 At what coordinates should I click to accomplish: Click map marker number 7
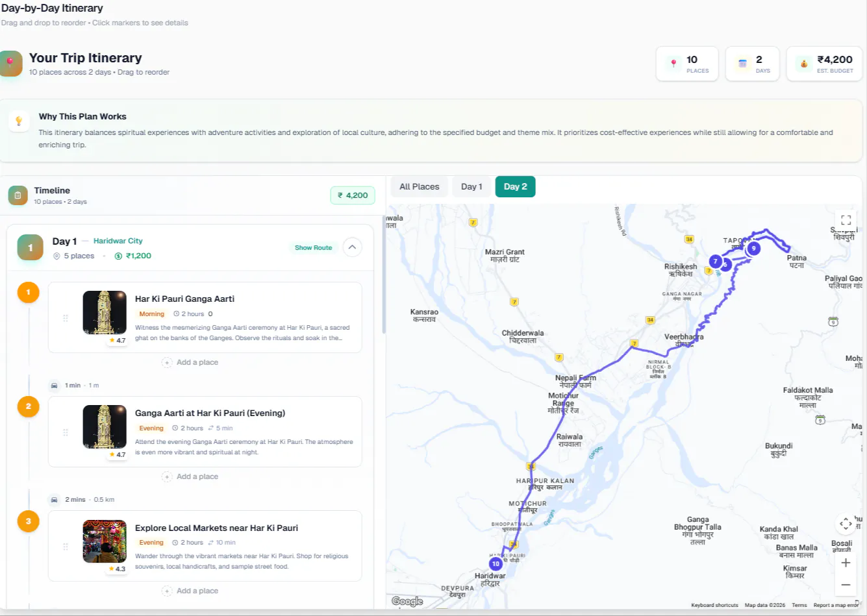click(x=715, y=262)
